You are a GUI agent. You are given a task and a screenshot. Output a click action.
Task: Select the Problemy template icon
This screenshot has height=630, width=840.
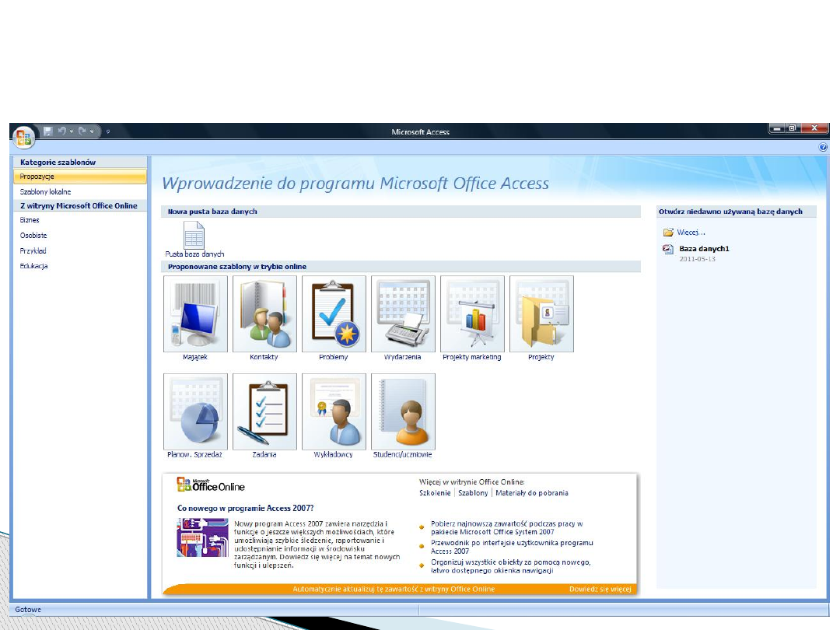tap(334, 314)
